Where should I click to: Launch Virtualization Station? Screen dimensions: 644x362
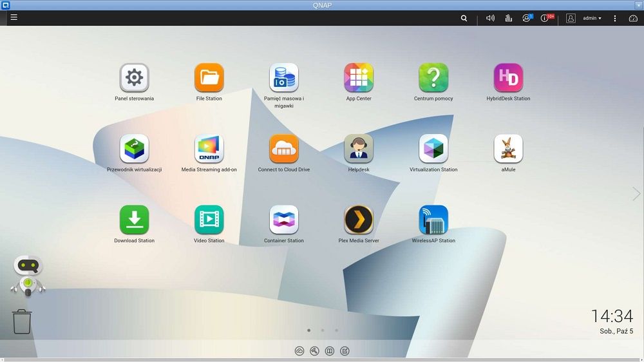click(433, 149)
